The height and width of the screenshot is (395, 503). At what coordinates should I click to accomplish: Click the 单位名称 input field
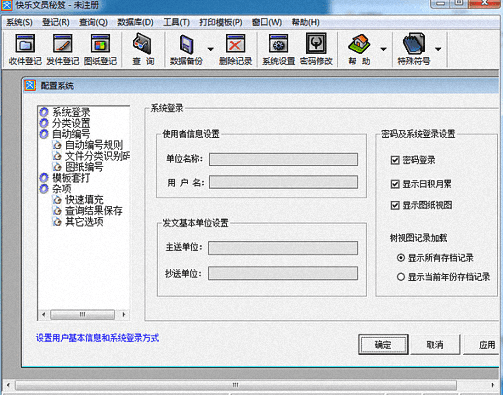tap(283, 159)
